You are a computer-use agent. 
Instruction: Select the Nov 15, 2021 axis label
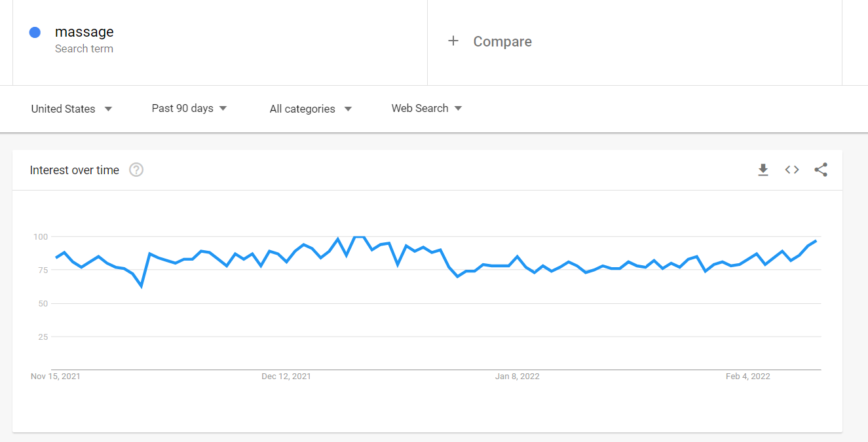[56, 377]
